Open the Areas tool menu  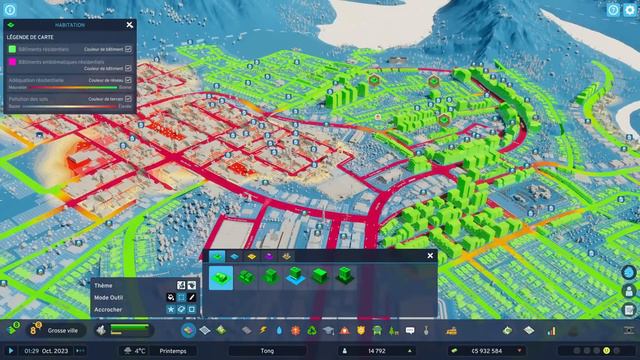click(205, 330)
